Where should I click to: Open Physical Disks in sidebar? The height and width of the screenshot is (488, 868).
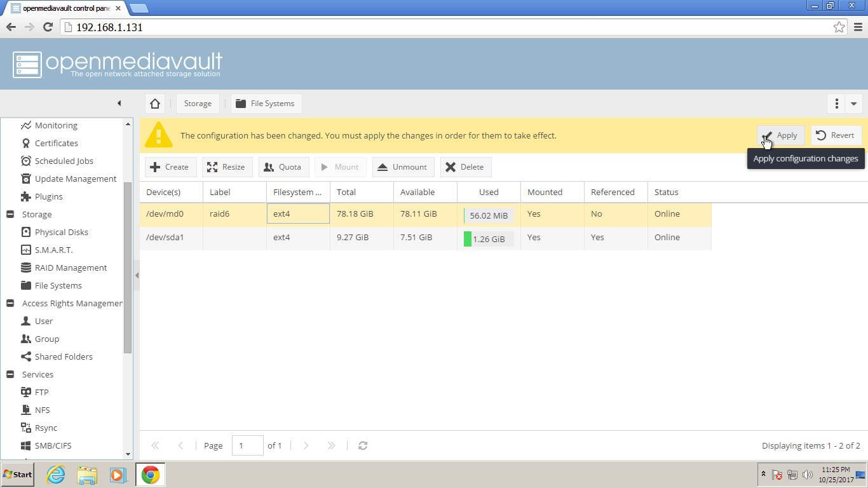pyautogui.click(x=61, y=233)
